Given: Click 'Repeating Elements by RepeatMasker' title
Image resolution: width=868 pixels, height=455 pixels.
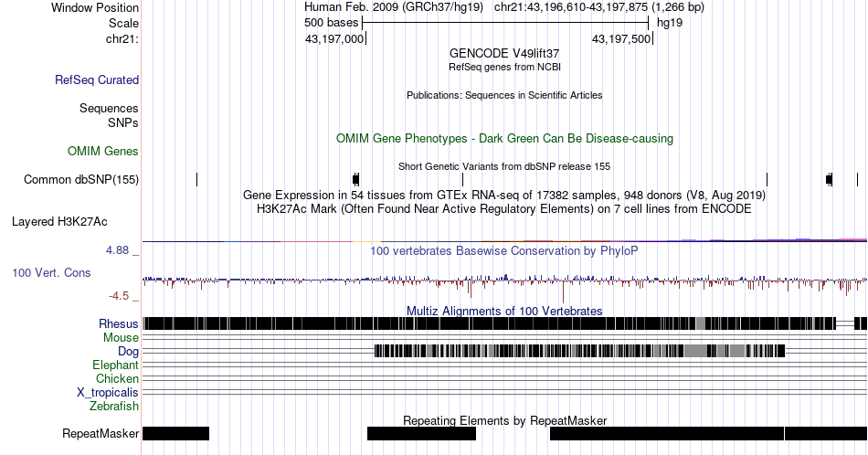Looking at the screenshot, I should [x=504, y=420].
